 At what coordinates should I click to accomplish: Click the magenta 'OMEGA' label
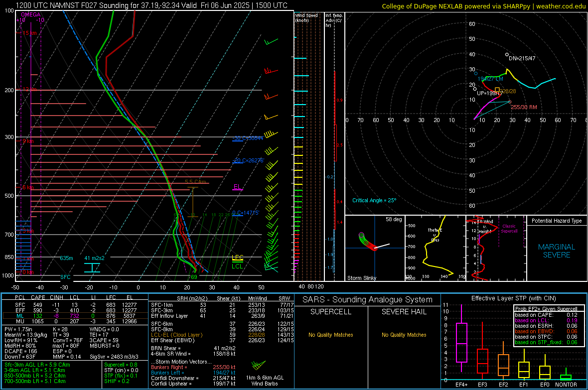point(31,14)
